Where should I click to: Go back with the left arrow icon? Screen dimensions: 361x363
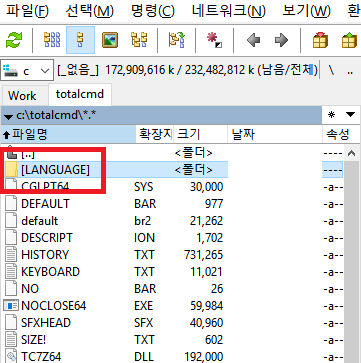click(253, 40)
